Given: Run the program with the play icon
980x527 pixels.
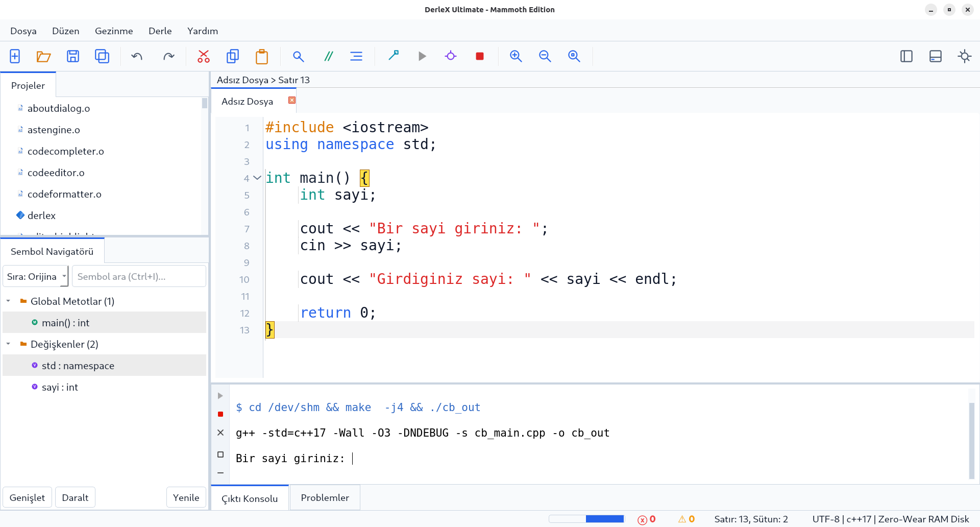Looking at the screenshot, I should click(422, 56).
